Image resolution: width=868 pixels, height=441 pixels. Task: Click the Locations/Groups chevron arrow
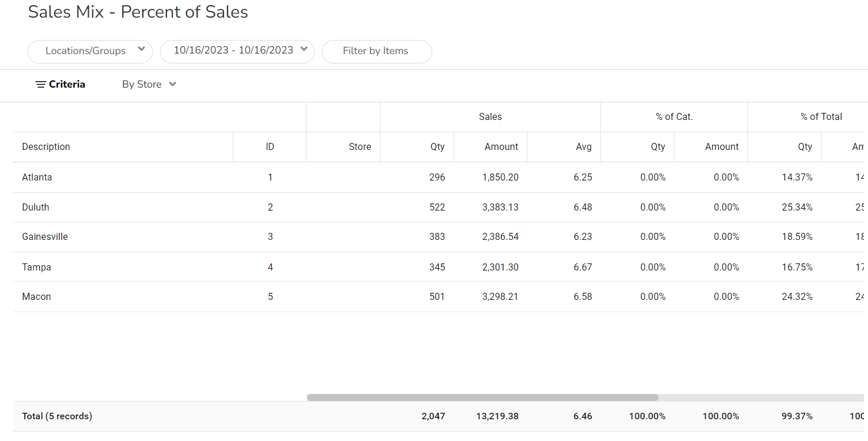(x=141, y=50)
